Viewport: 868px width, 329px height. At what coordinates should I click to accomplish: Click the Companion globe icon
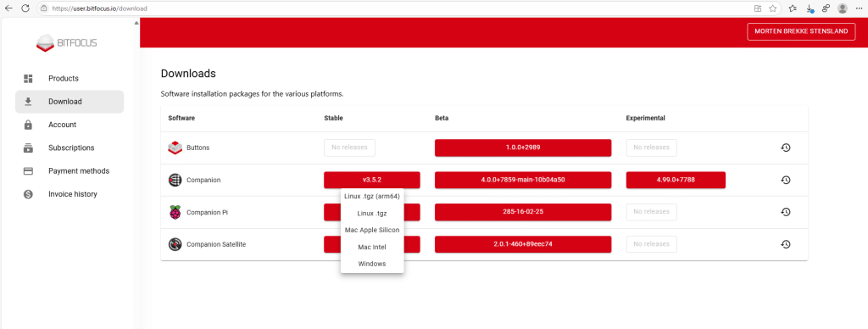175,180
